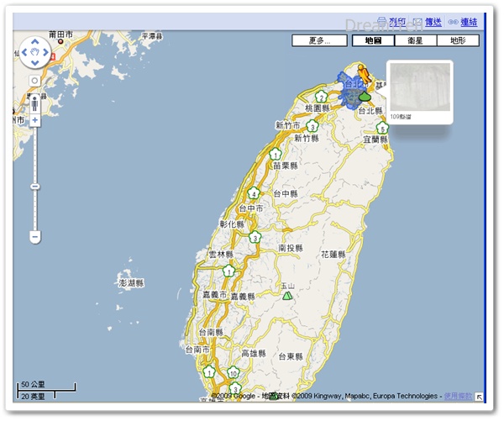
Task: Click the orange pegman over Taipei
Action: (x=364, y=74)
